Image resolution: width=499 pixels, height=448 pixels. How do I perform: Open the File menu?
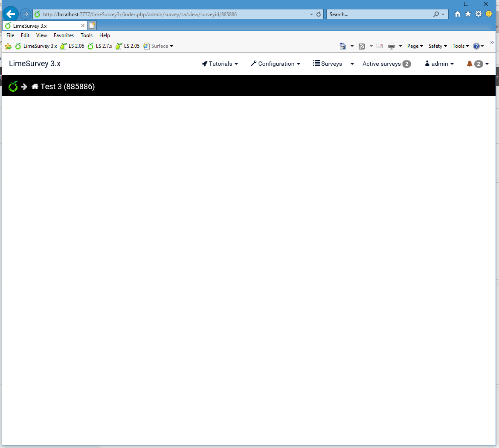coord(10,35)
